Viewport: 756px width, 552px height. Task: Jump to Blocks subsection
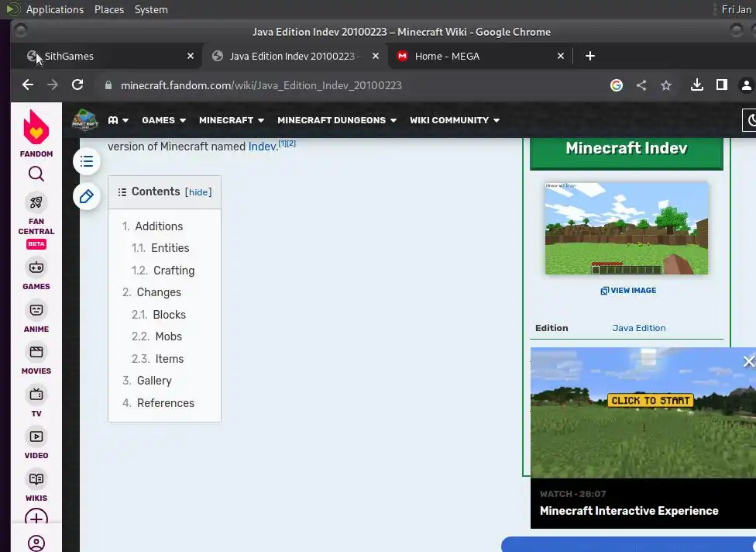coord(169,314)
